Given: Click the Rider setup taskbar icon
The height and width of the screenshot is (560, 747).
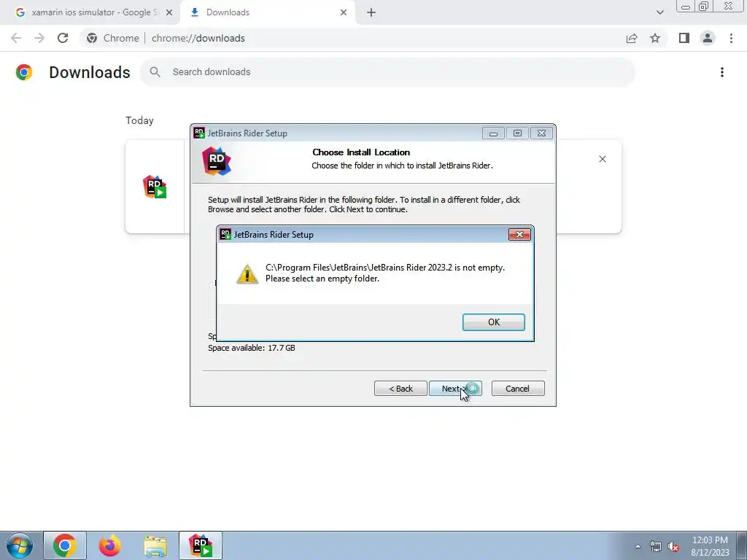Looking at the screenshot, I should coord(201,545).
